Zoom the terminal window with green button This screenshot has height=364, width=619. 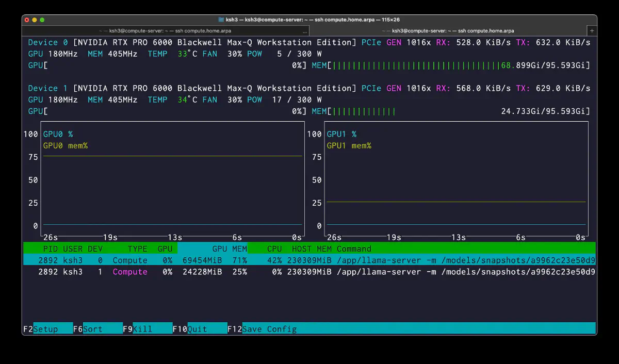pyautogui.click(x=42, y=20)
